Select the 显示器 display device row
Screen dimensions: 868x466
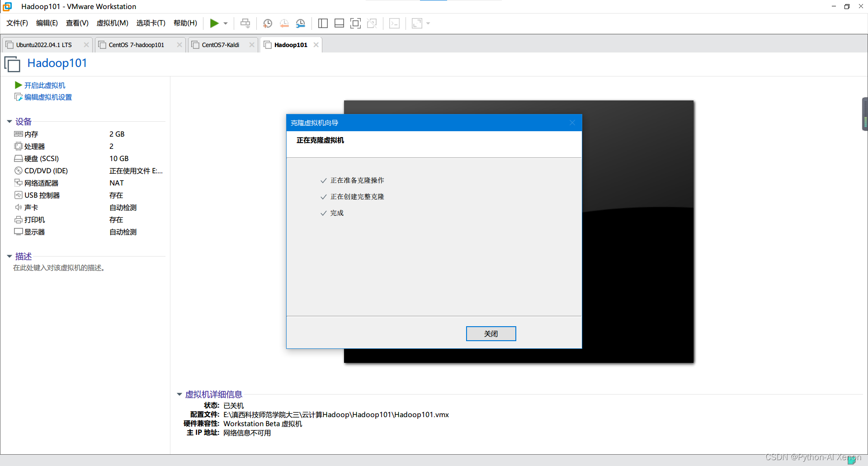coord(89,232)
